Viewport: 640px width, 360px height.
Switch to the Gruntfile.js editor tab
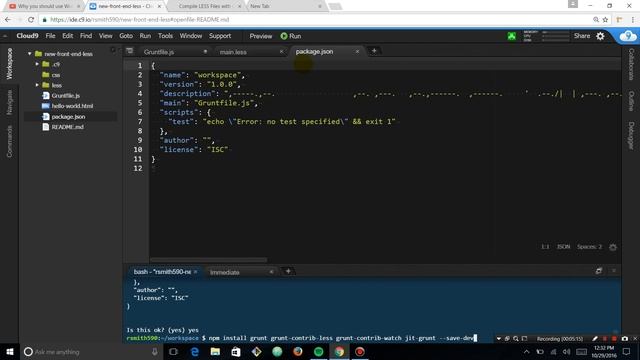(159, 52)
